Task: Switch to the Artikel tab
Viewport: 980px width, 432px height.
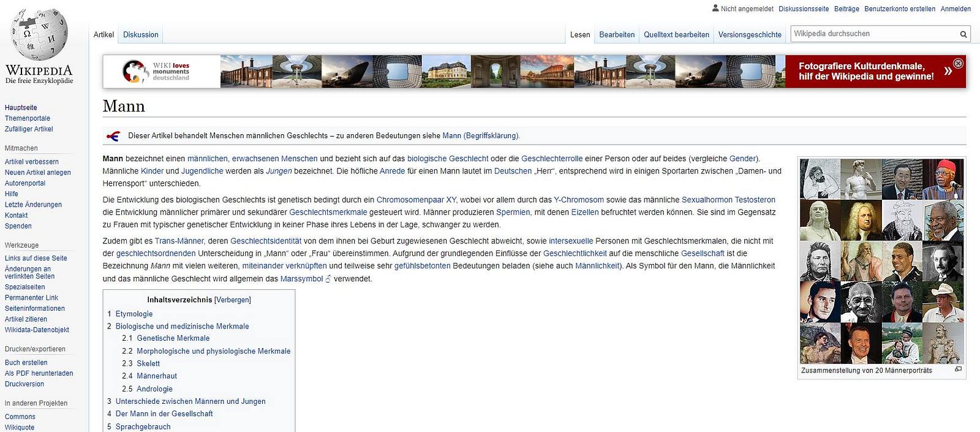Action: point(104,35)
